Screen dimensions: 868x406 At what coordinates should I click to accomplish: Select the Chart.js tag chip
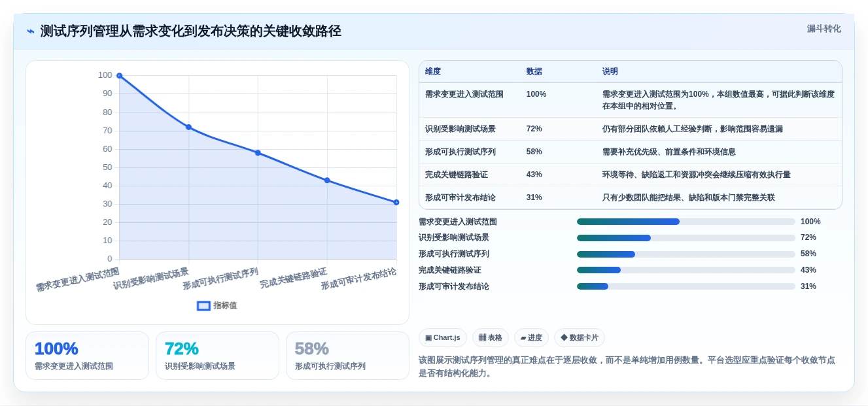pyautogui.click(x=443, y=337)
